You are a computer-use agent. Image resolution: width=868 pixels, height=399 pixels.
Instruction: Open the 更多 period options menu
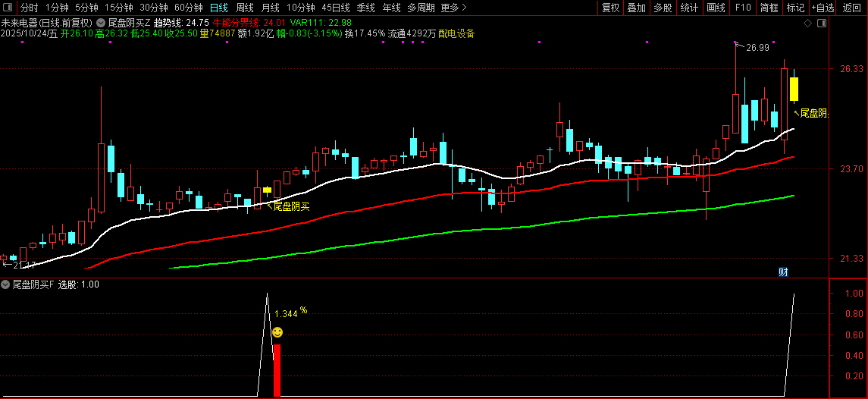[454, 8]
